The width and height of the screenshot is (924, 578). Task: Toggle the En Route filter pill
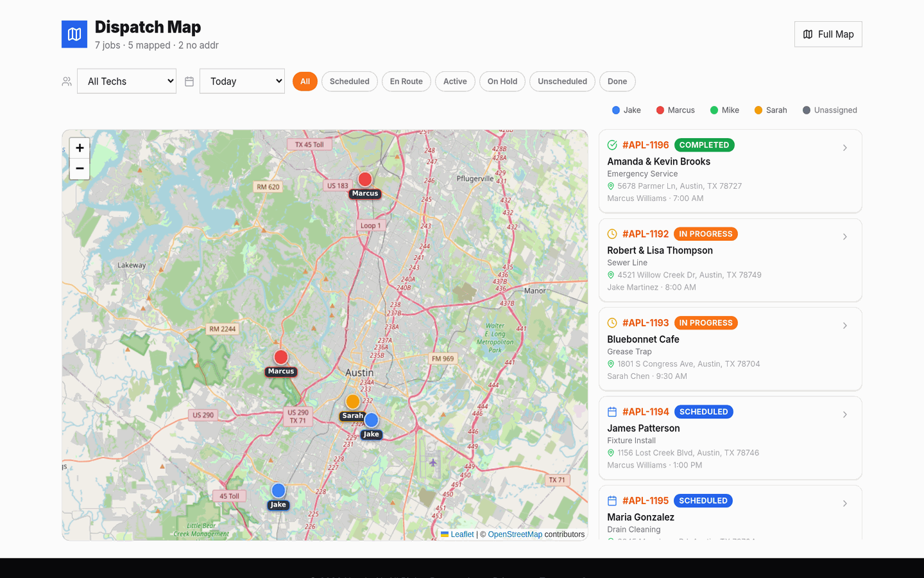pyautogui.click(x=406, y=82)
